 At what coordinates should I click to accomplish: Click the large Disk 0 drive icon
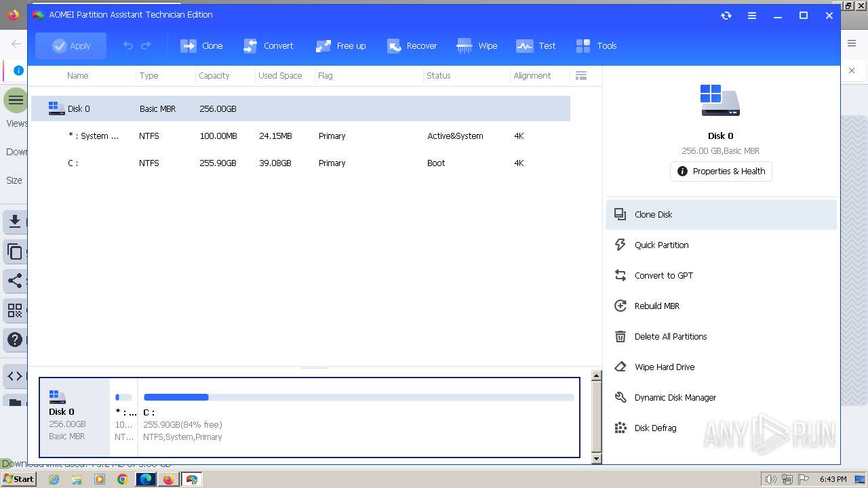point(720,100)
